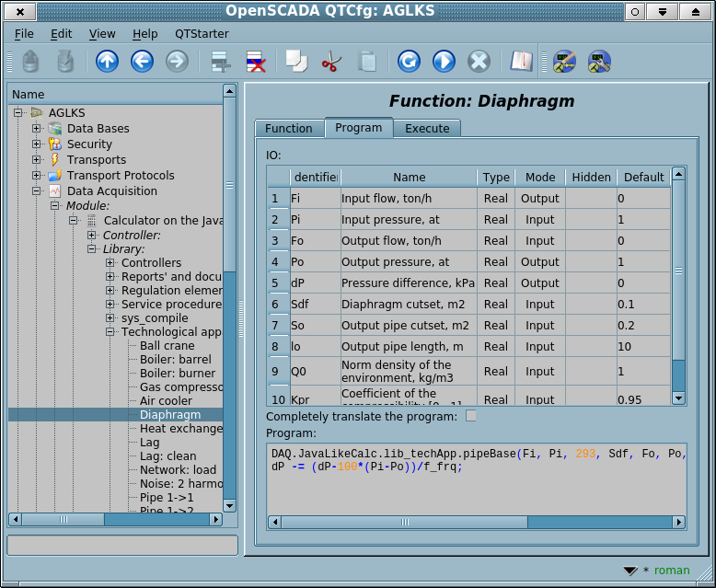This screenshot has height=588, width=716.
Task: Collapse the Data Acquisition tree node
Action: (x=37, y=191)
